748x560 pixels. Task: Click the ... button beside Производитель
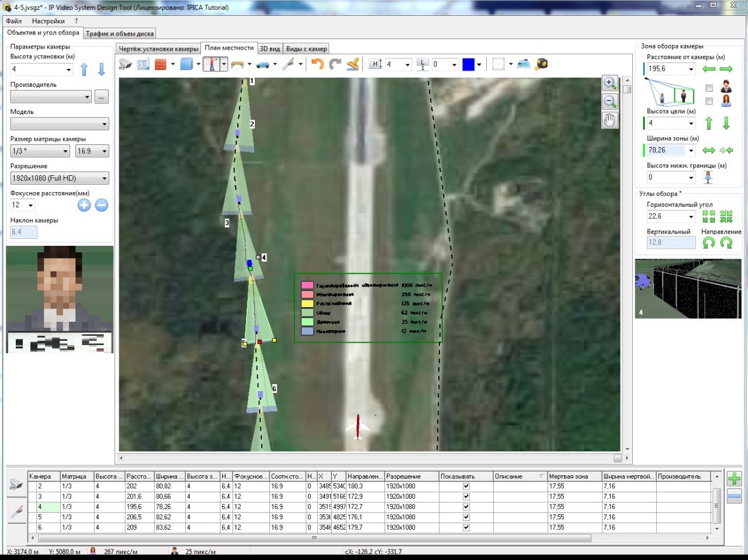tap(102, 97)
